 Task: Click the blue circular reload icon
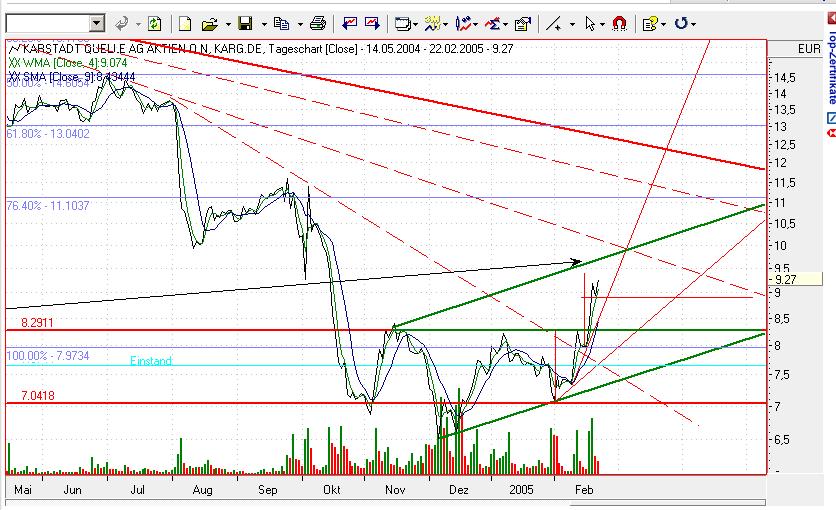[681, 23]
